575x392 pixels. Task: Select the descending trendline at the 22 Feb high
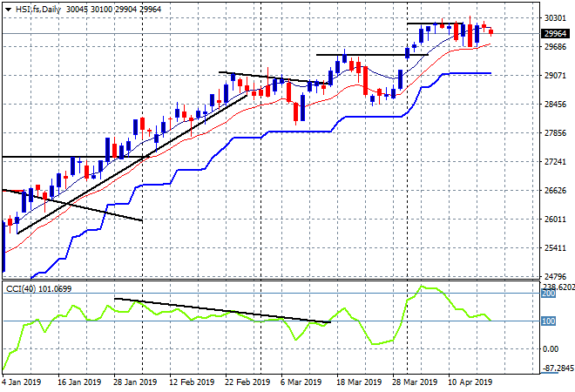[270, 78]
